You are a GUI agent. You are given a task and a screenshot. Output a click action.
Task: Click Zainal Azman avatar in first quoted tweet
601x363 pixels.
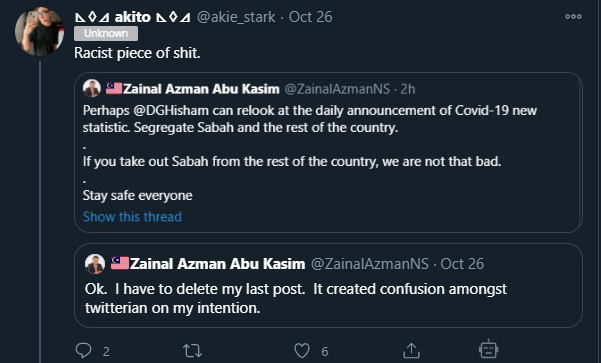[x=92, y=89]
